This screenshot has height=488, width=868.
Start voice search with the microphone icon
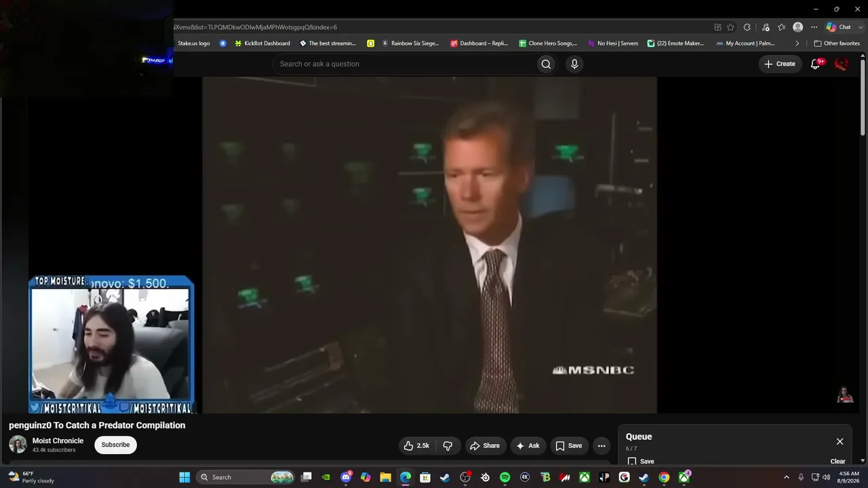pyautogui.click(x=574, y=64)
